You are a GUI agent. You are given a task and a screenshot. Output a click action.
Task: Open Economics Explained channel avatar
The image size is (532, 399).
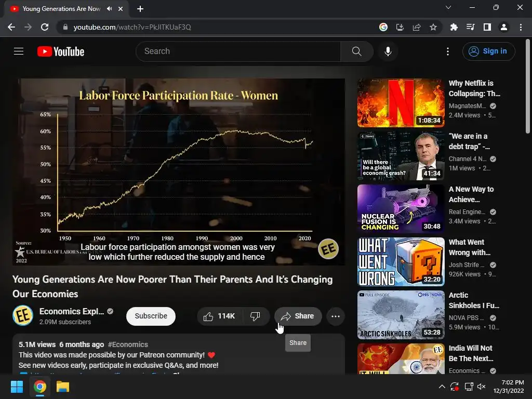click(x=23, y=315)
